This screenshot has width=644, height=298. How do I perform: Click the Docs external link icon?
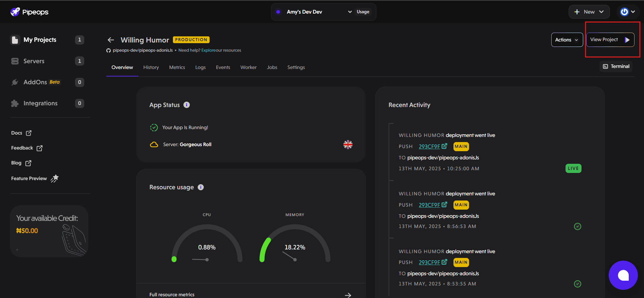[x=29, y=133]
